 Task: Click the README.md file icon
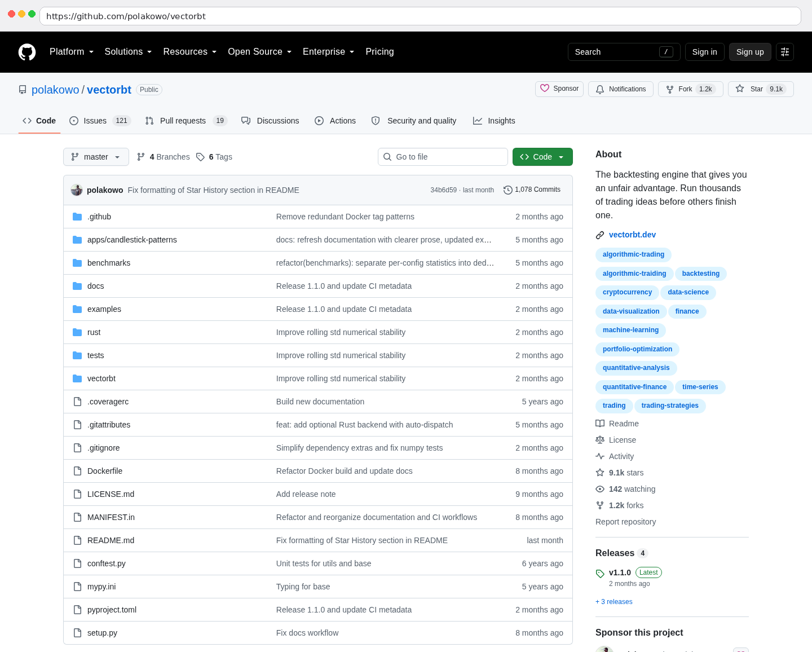[77, 540]
